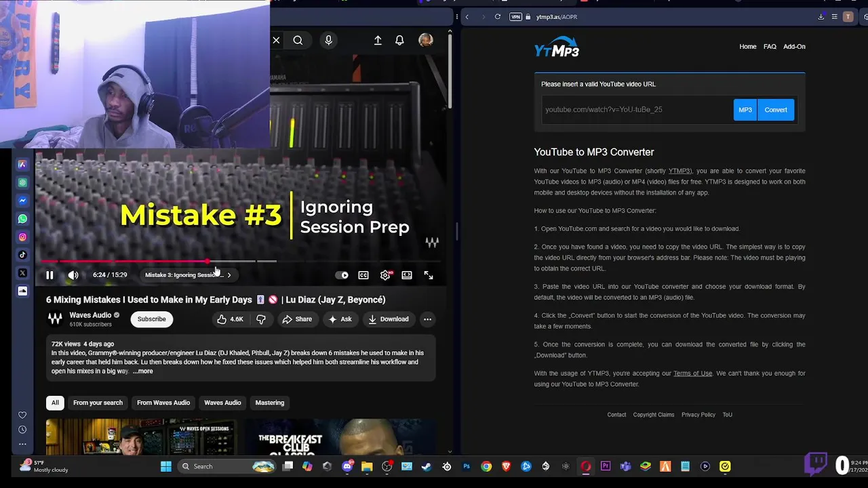This screenshot has height=488, width=868.
Task: Open the YouTube account avatar menu
Action: (x=426, y=41)
